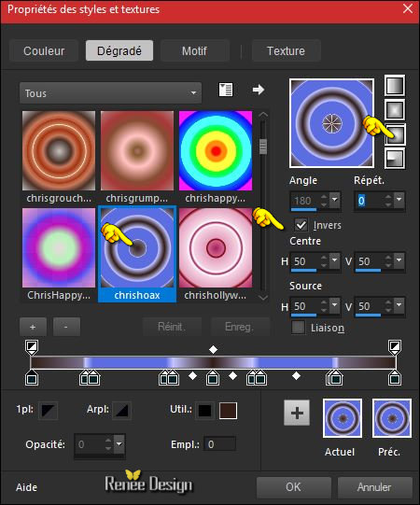
Task: Select the chrishappy rainbow gradient thumbnail
Action: pos(216,150)
